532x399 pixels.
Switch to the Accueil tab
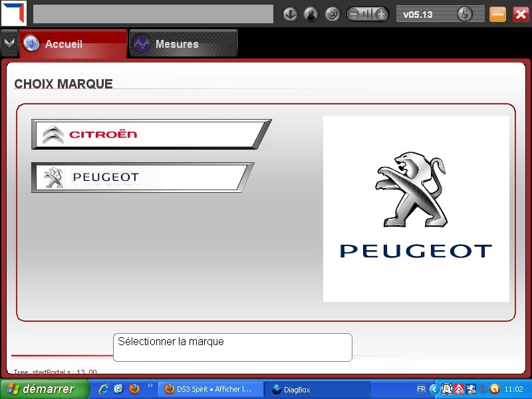tap(73, 44)
